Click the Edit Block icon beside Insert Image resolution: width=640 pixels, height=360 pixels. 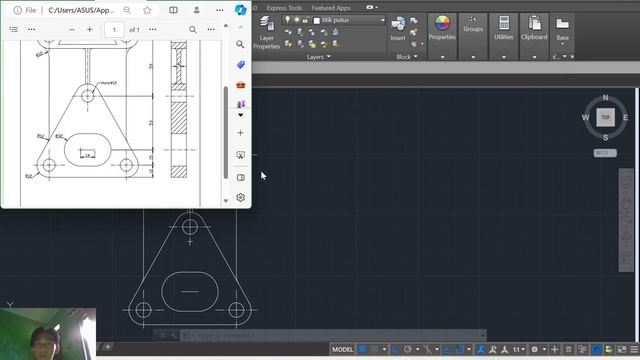[414, 32]
